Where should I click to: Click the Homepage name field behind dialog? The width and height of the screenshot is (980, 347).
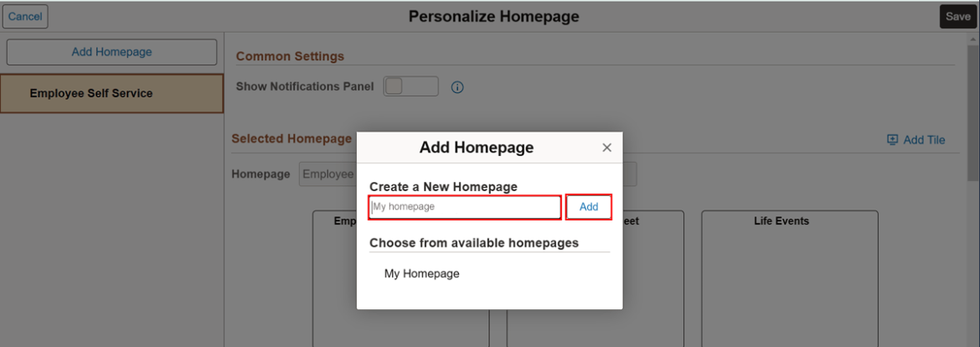pyautogui.click(x=327, y=174)
